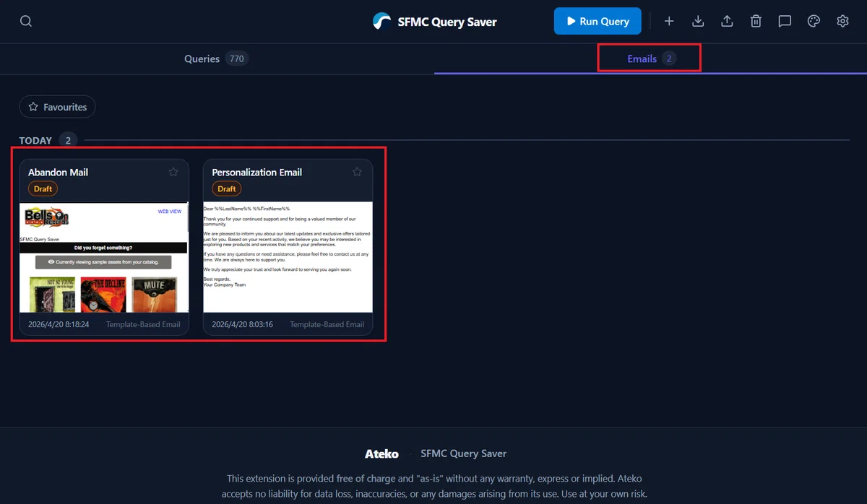Click the Personalization Email title
This screenshot has width=867, height=504.
click(x=256, y=173)
